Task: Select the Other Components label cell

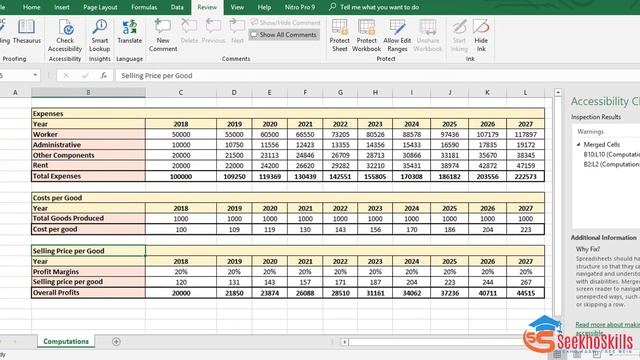Action: (x=88, y=155)
